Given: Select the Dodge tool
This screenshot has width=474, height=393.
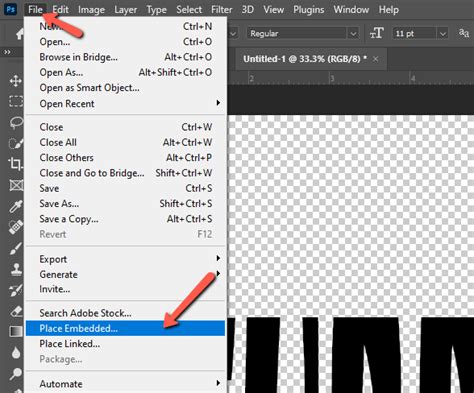Looking at the screenshot, I should 16,374.
